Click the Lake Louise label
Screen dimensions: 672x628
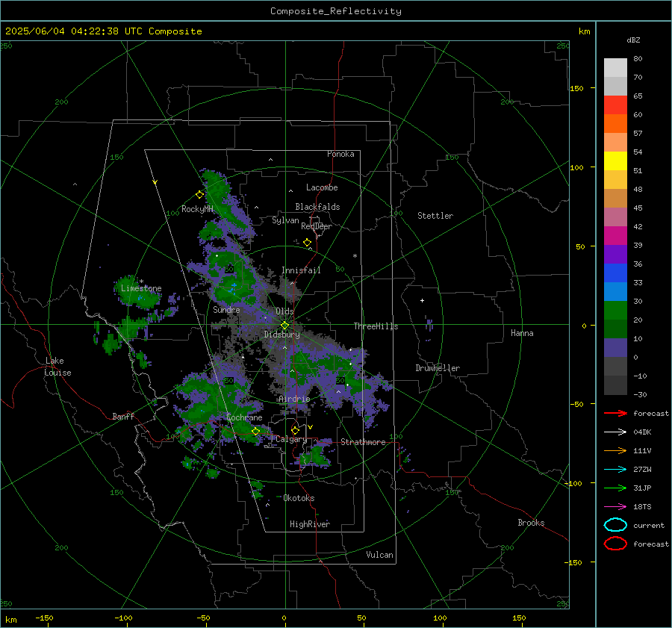57,367
